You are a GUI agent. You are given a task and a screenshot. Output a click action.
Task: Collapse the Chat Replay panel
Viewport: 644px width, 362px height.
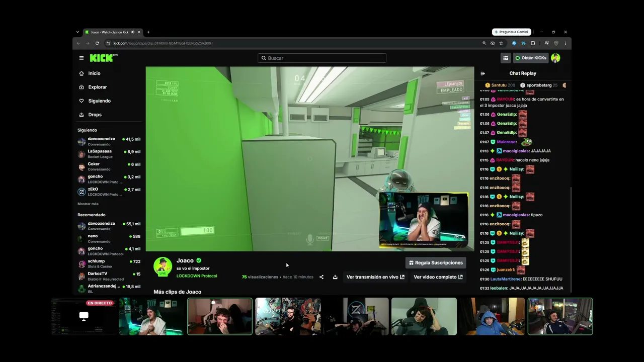[483, 73]
